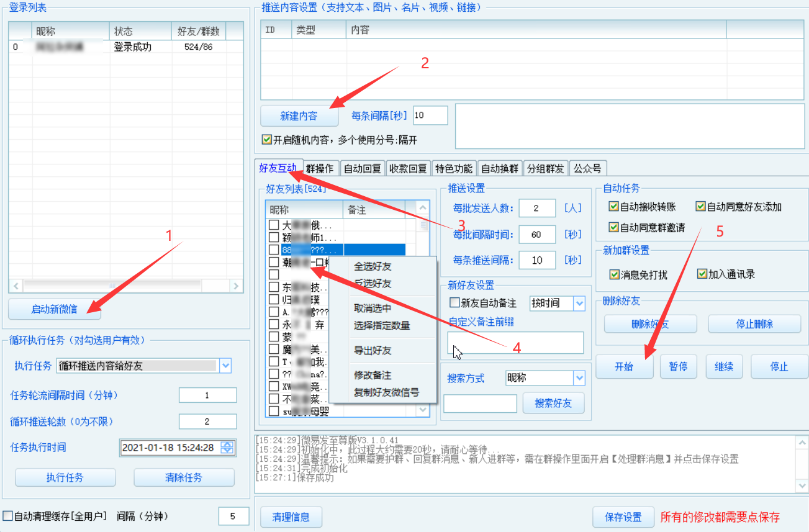Toggle 自动同意群邀请 checkbox
The image size is (809, 532).
[x=613, y=228]
